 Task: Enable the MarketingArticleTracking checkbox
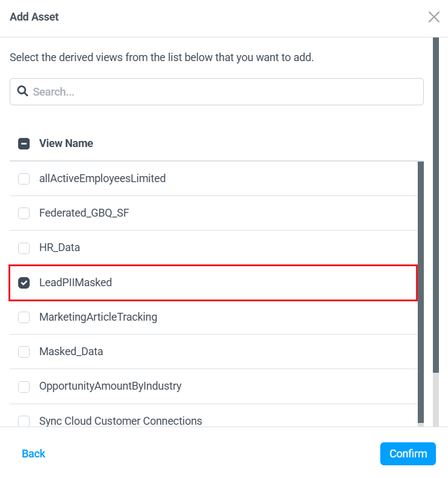(x=24, y=317)
